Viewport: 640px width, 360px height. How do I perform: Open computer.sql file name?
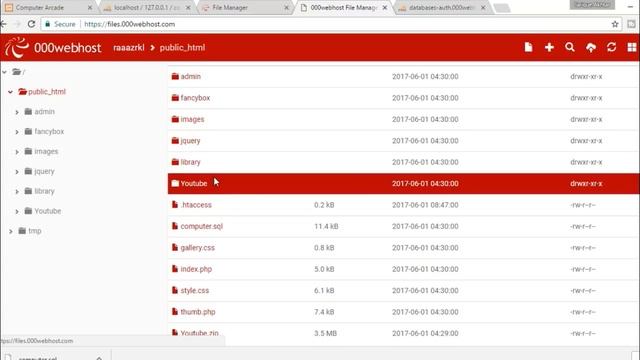[202, 226]
